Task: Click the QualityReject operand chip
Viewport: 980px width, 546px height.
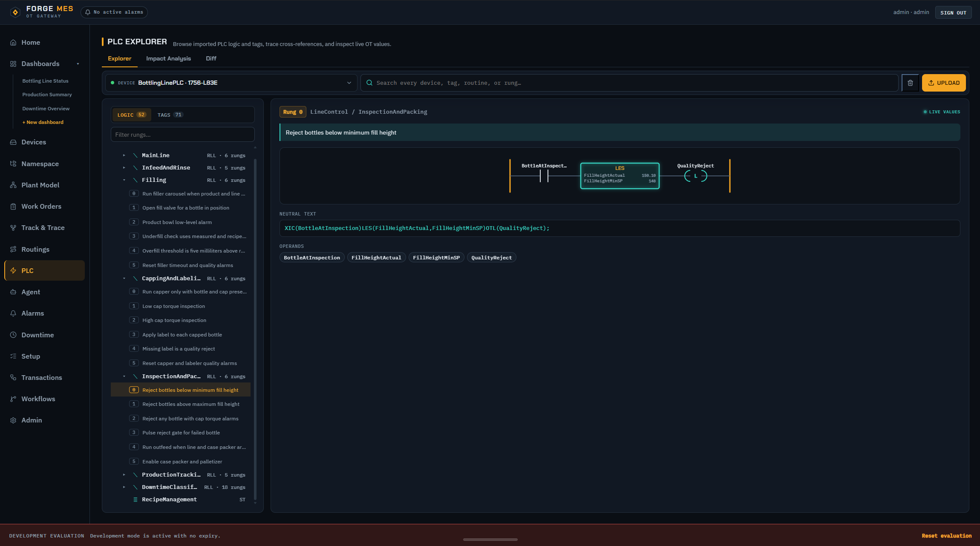Action: click(x=491, y=258)
